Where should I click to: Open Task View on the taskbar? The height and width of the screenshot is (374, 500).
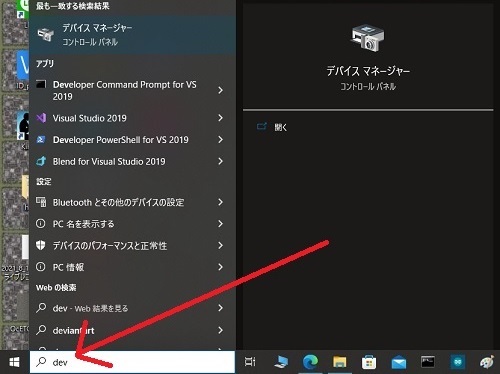point(250,362)
